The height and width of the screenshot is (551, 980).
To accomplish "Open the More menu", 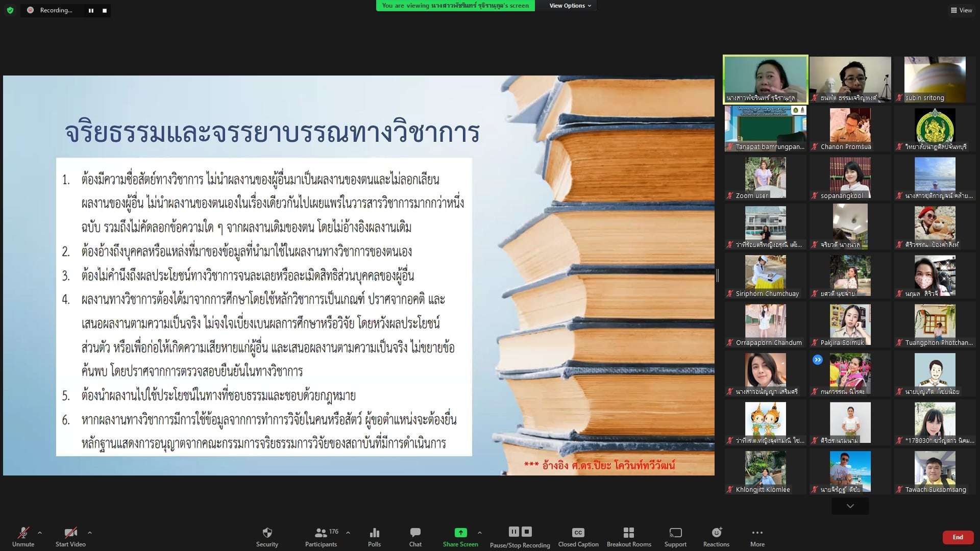I will 757,533.
